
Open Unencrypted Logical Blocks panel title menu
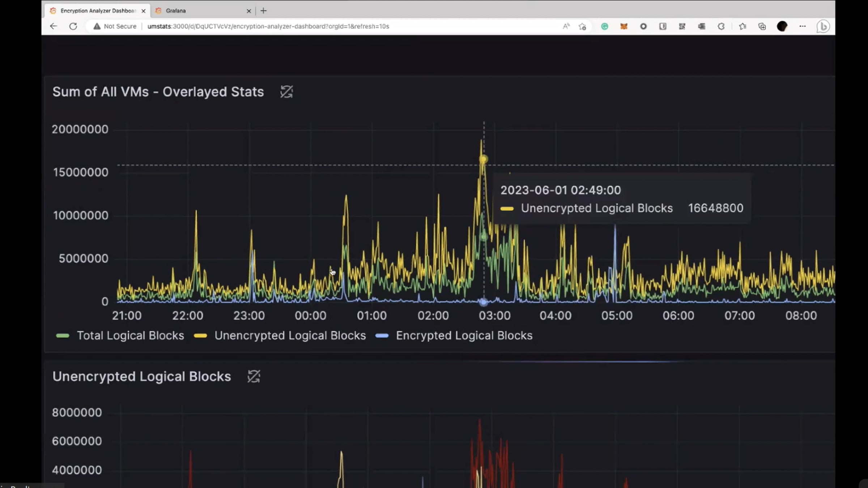pyautogui.click(x=141, y=376)
